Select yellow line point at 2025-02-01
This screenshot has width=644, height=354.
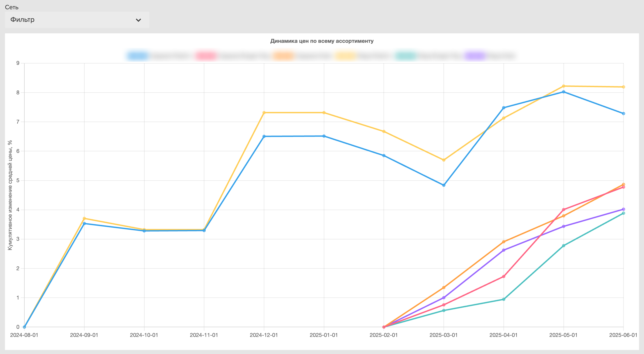[x=384, y=131]
